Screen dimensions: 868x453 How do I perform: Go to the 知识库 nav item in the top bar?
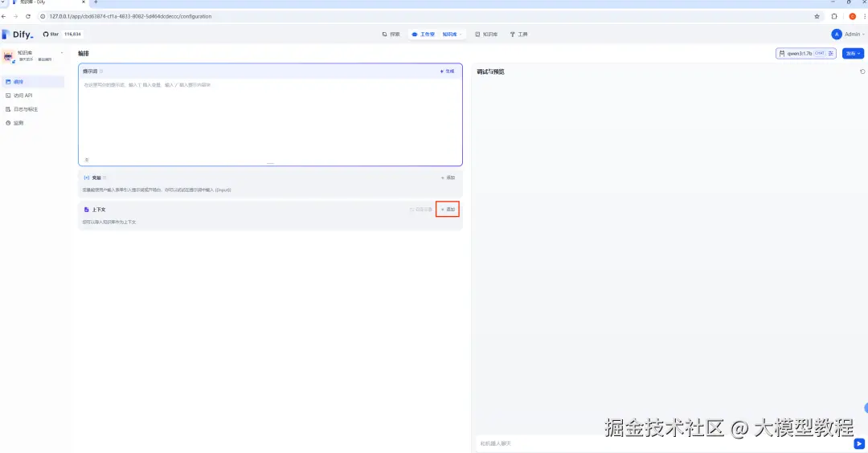pyautogui.click(x=486, y=35)
